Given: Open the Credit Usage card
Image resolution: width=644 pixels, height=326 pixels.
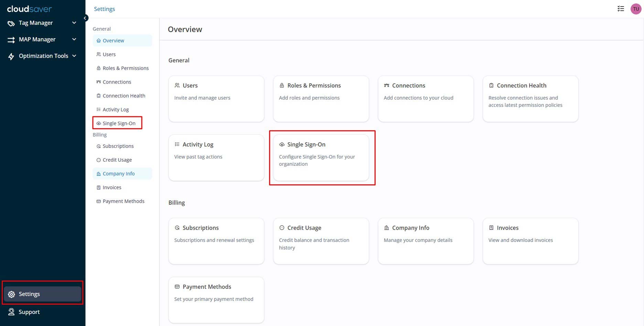Looking at the screenshot, I should tap(321, 241).
